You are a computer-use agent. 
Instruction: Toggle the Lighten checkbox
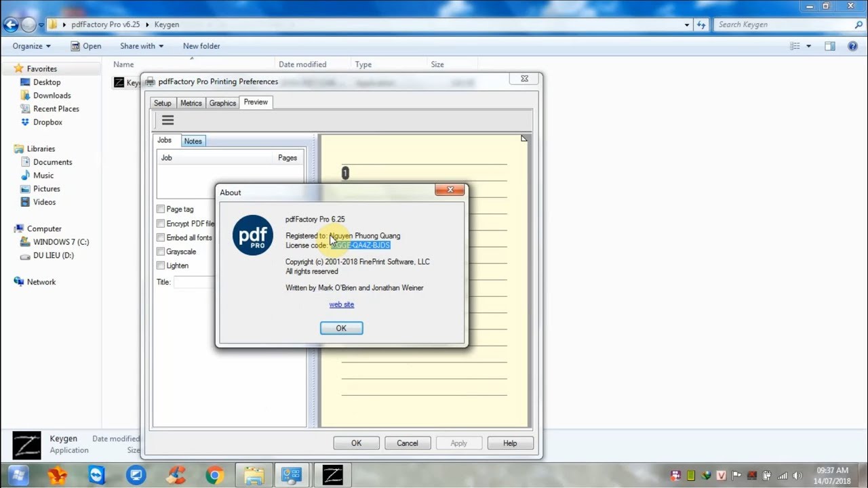[161, 266]
